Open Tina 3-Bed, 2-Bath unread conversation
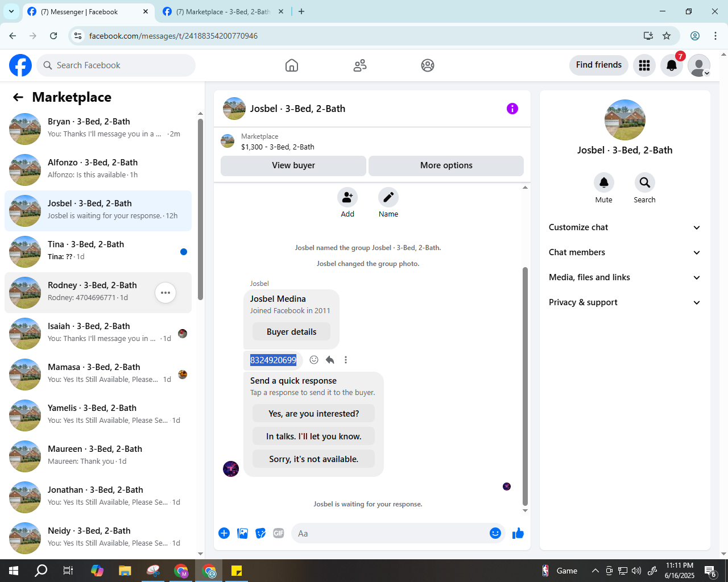This screenshot has height=582, width=728. point(98,252)
